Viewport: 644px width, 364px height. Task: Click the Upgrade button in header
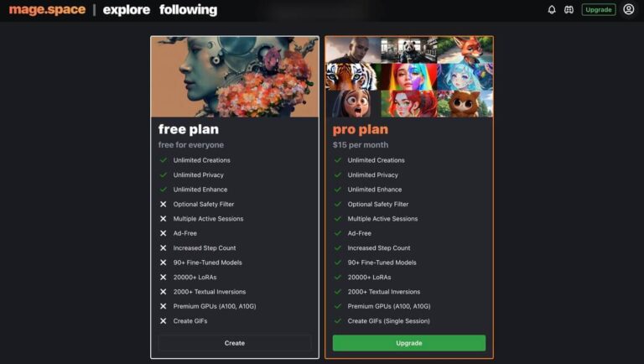tap(599, 9)
